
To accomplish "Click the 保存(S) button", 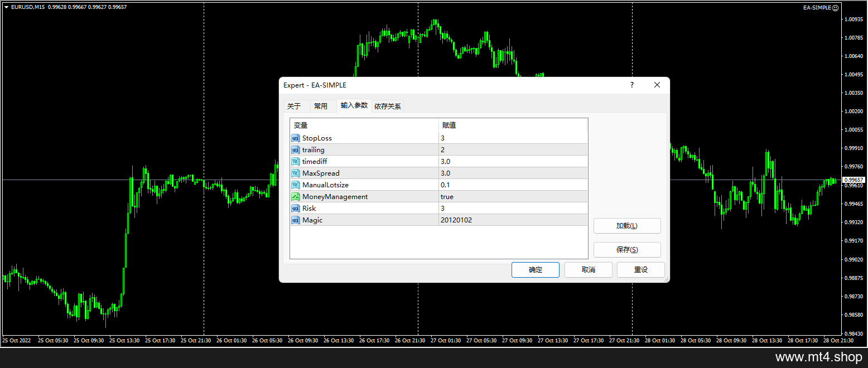I will pyautogui.click(x=627, y=250).
